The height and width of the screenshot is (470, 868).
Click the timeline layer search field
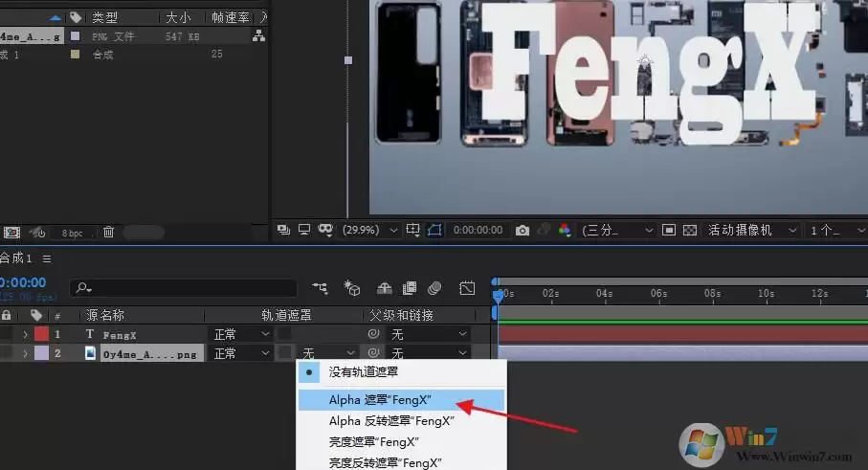pyautogui.click(x=184, y=288)
